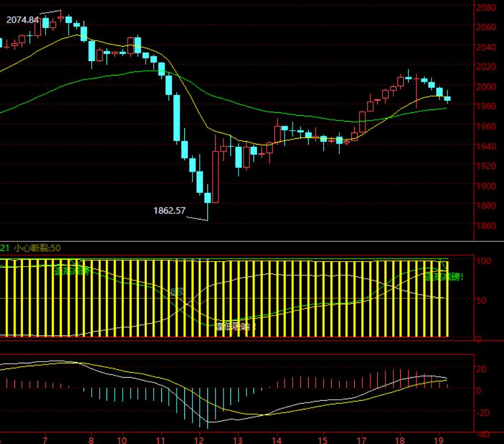The width and height of the screenshot is (504, 444).
Task: Click the MACD axis value -40
Action: pos(483,435)
